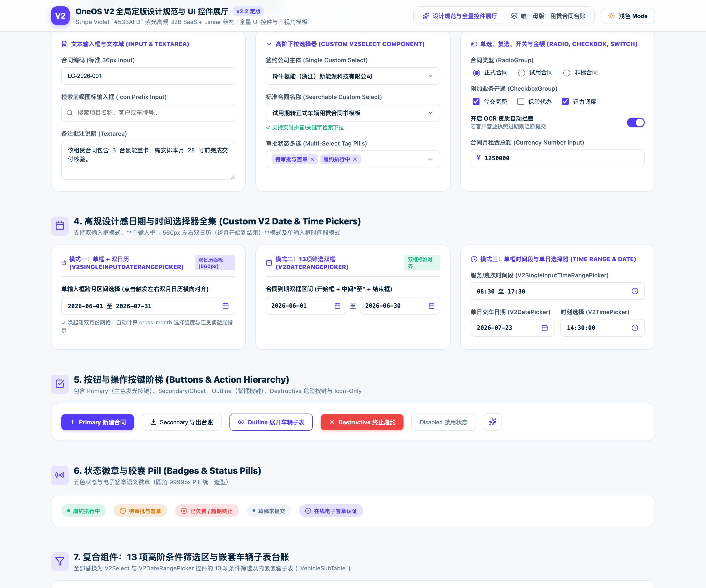Click calendar icon in 模式一 header
This screenshot has height=588, width=706.
pos(64,263)
